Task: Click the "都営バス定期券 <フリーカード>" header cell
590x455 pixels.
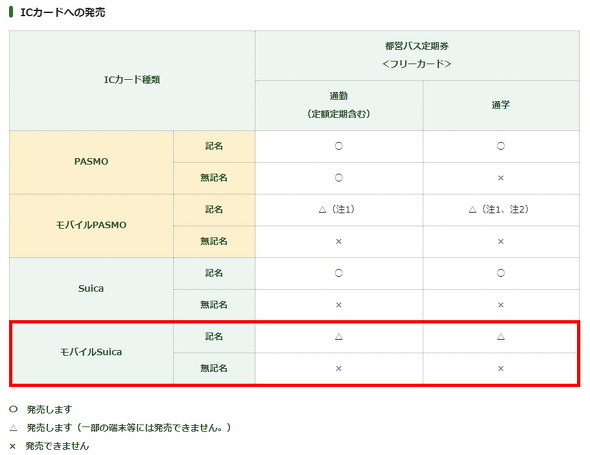Action: click(x=417, y=55)
